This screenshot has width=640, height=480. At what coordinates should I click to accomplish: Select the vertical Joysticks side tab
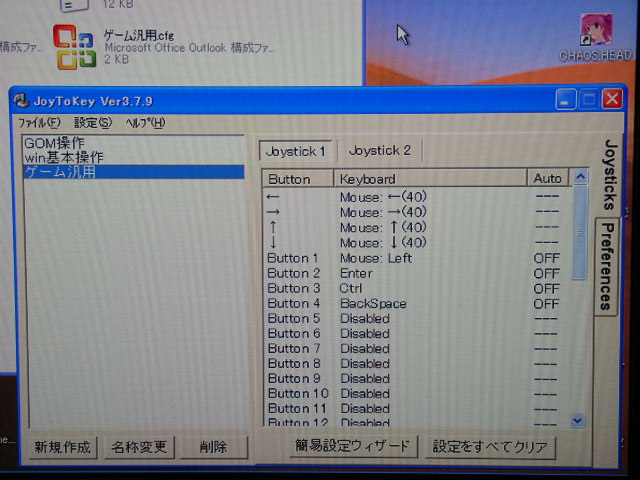pos(609,175)
